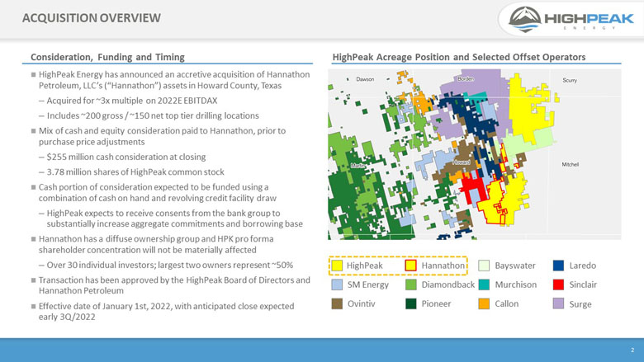Click the 'SM Energy' legend label

367,285
